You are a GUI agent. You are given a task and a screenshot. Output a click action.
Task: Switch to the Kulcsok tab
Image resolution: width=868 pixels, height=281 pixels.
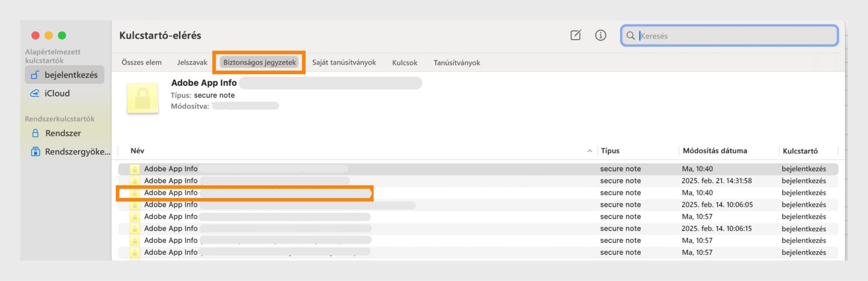405,62
